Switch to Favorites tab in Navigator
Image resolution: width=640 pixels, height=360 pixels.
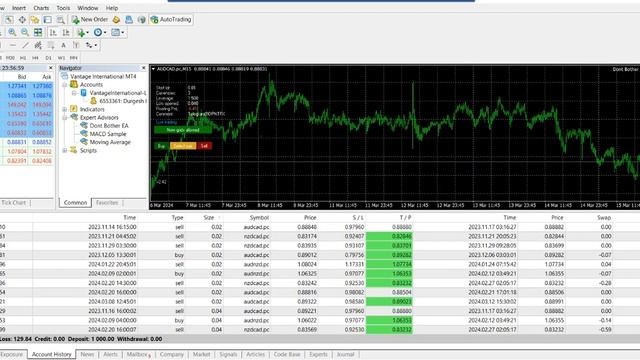click(x=107, y=203)
